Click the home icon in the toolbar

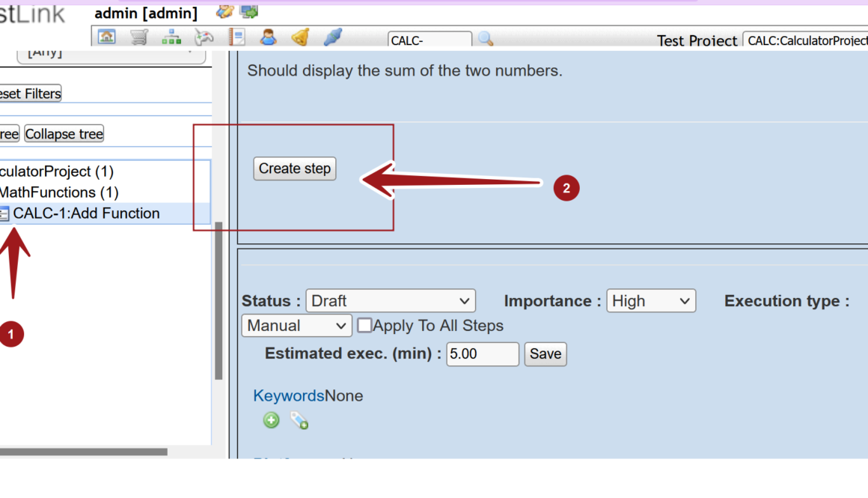[107, 37]
